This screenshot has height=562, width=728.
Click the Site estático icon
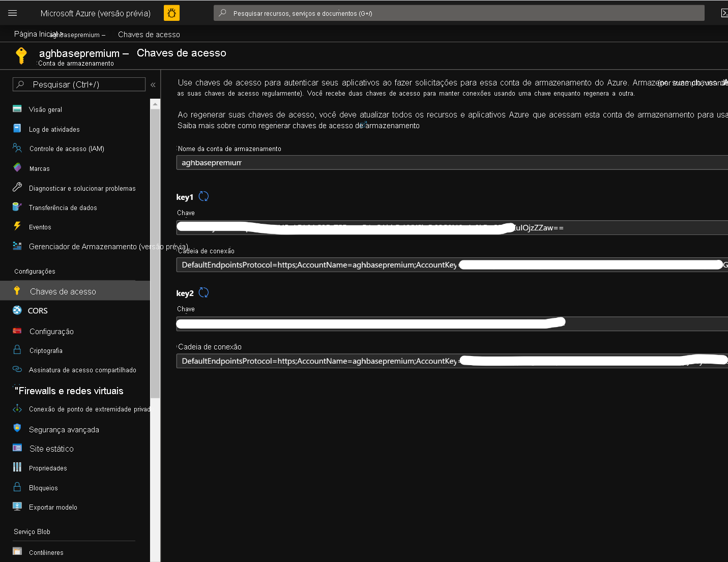pos(17,448)
